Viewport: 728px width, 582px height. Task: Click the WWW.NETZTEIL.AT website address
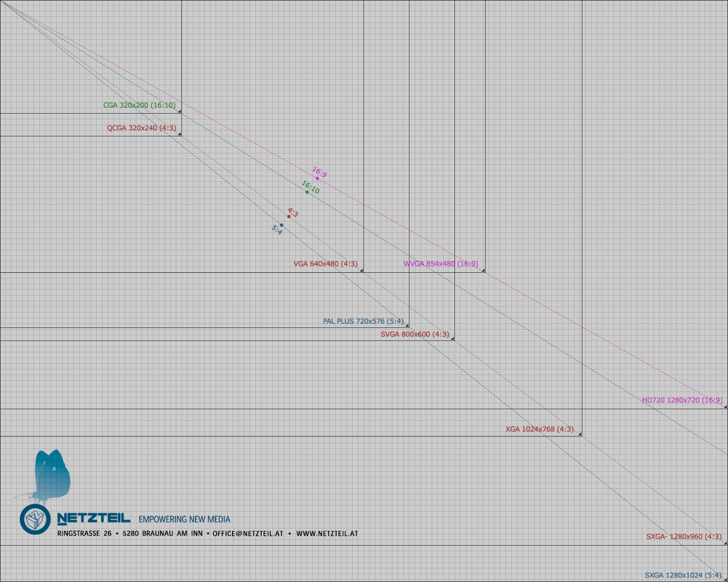327,534
